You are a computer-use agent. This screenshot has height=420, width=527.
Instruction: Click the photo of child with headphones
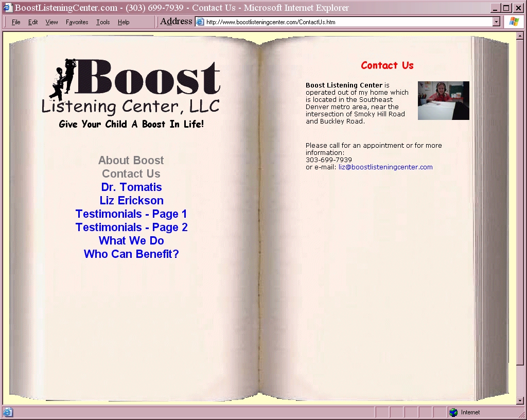[x=443, y=100]
